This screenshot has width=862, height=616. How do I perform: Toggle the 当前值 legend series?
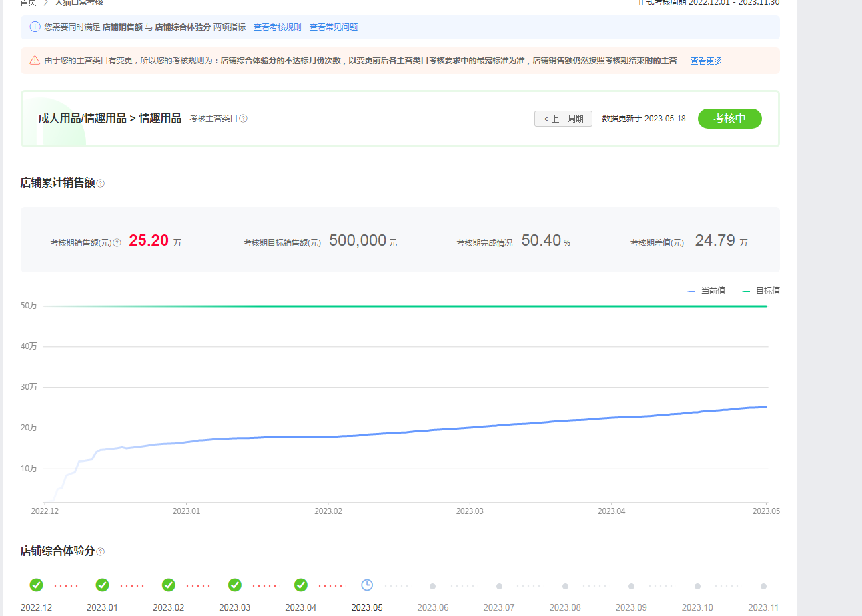pyautogui.click(x=707, y=291)
